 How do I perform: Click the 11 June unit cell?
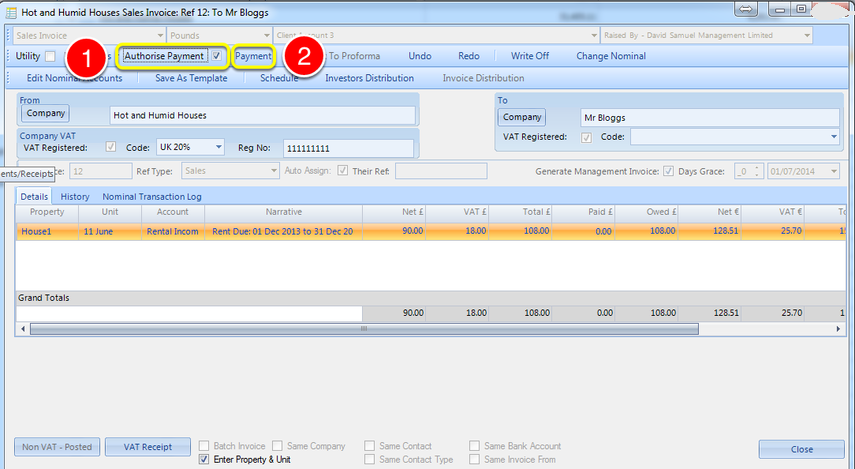point(110,231)
